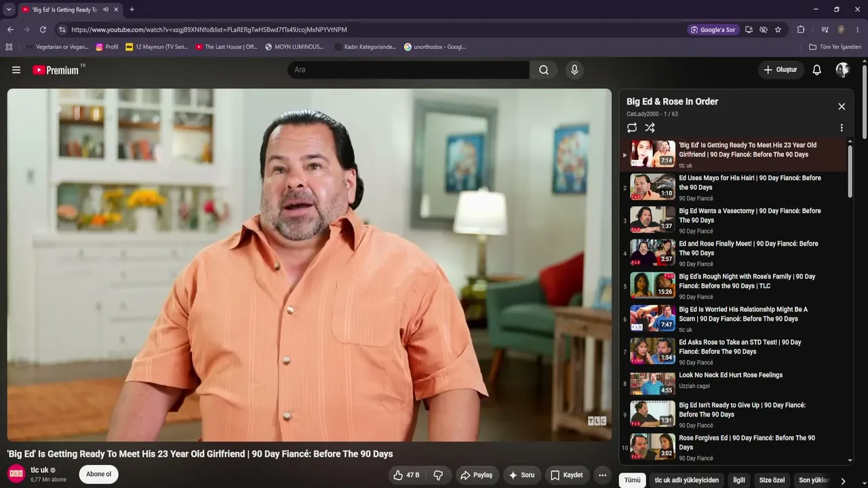Toggle playlist shuffle
Viewport: 868px width, 488px height.
[x=650, y=127]
